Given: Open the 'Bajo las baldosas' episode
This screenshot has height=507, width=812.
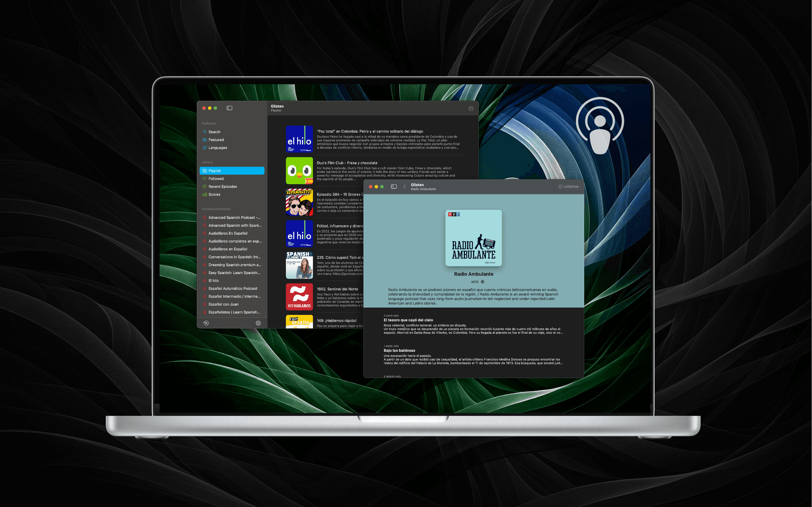Looking at the screenshot, I should tap(399, 350).
